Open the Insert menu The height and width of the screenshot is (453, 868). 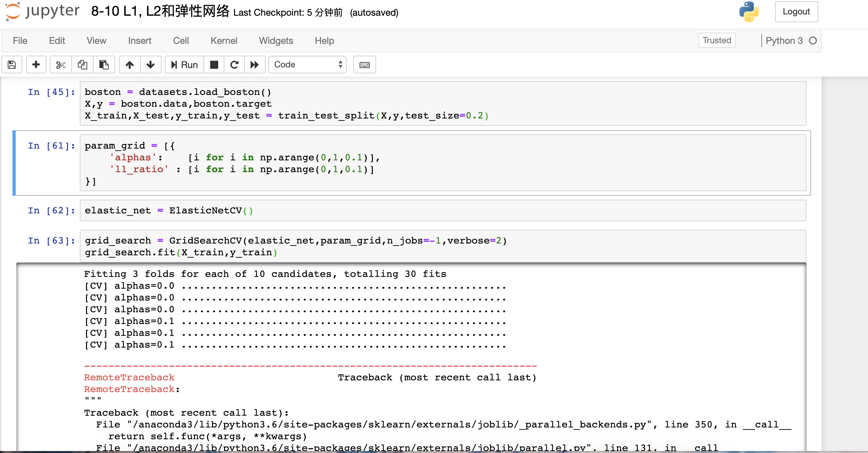tap(140, 41)
